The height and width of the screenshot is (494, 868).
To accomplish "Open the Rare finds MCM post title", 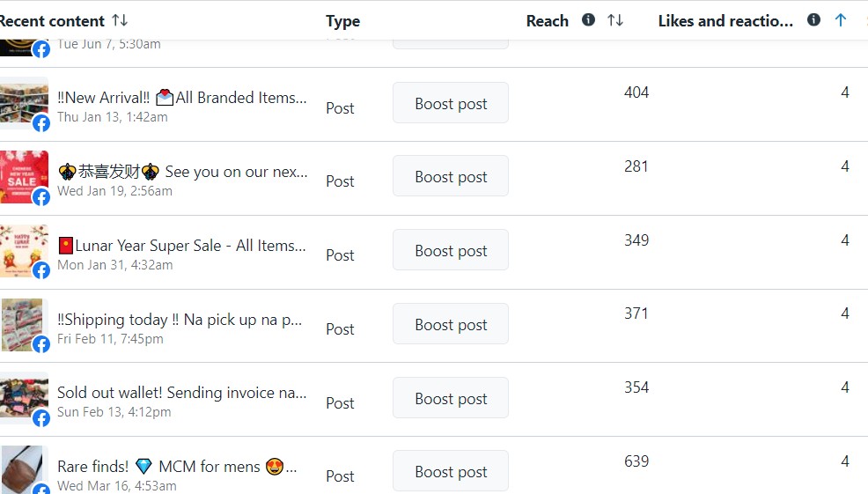I will tap(176, 467).
